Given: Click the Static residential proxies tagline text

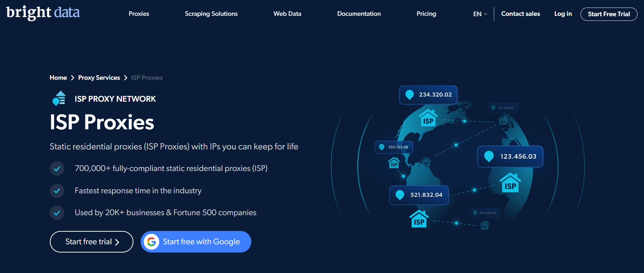Looking at the screenshot, I should [x=174, y=147].
